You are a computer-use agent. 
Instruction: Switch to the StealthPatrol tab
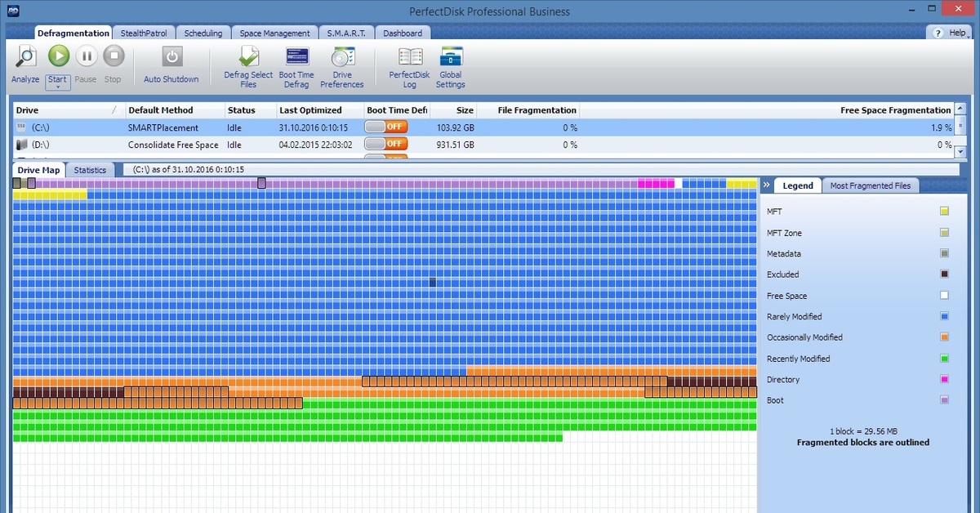(x=144, y=33)
